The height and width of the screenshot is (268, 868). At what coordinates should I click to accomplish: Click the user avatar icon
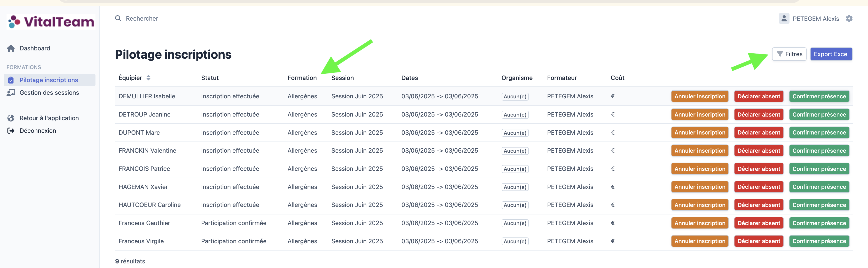click(784, 19)
